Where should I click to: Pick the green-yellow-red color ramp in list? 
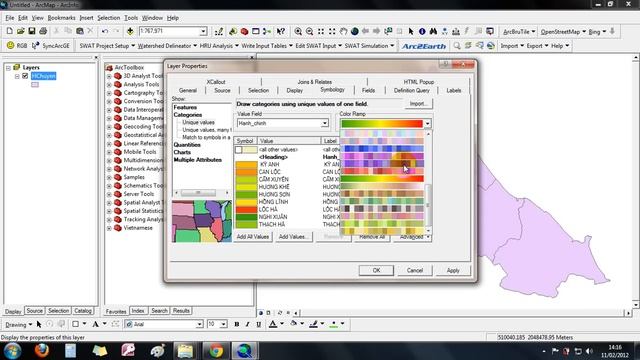(382, 178)
